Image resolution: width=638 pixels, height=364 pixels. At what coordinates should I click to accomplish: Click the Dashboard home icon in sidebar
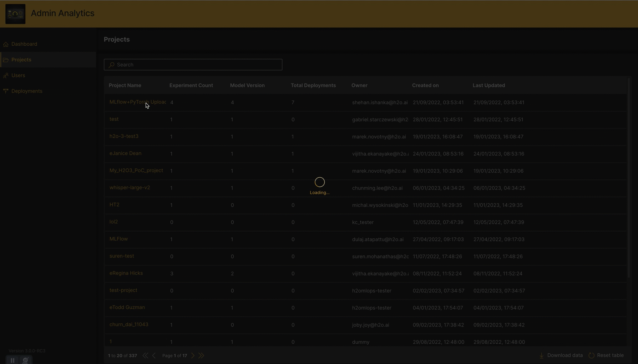tap(6, 44)
